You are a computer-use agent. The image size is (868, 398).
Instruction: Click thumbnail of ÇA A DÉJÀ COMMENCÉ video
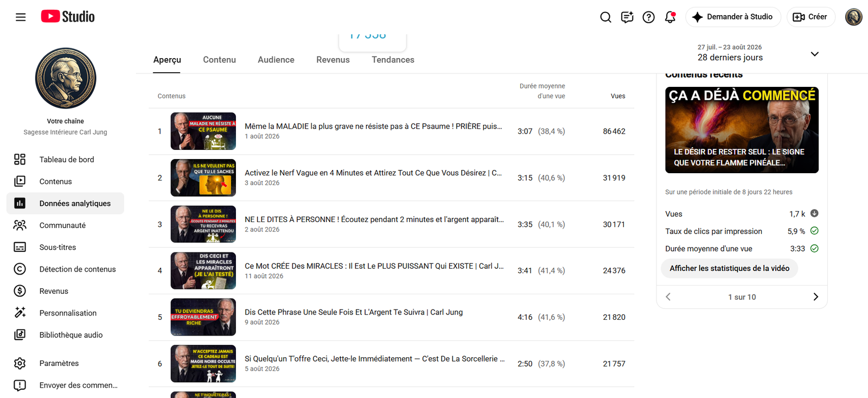pyautogui.click(x=742, y=130)
